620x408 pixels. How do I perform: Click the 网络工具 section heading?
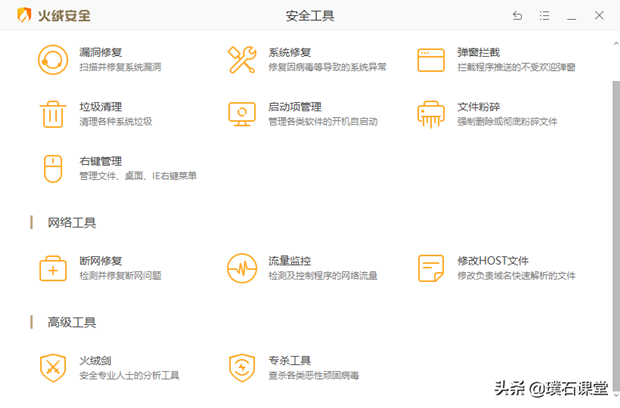(72, 223)
